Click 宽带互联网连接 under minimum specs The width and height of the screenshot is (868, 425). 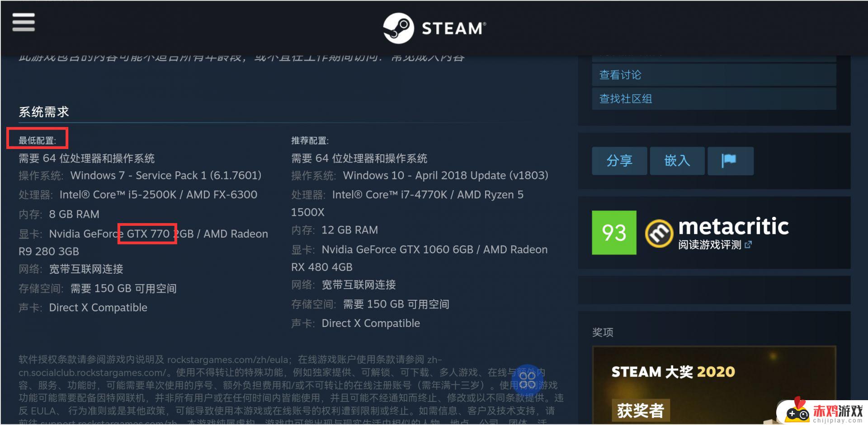click(x=86, y=269)
